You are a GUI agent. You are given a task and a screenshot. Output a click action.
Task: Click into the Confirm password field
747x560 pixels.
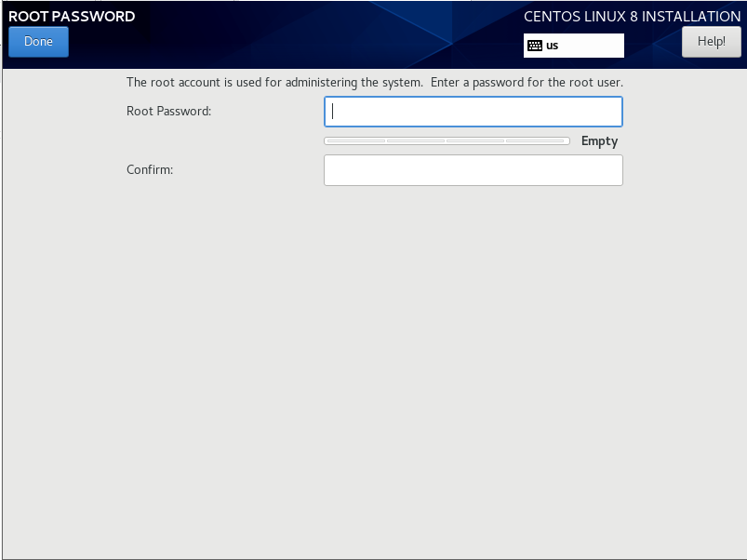[474, 170]
